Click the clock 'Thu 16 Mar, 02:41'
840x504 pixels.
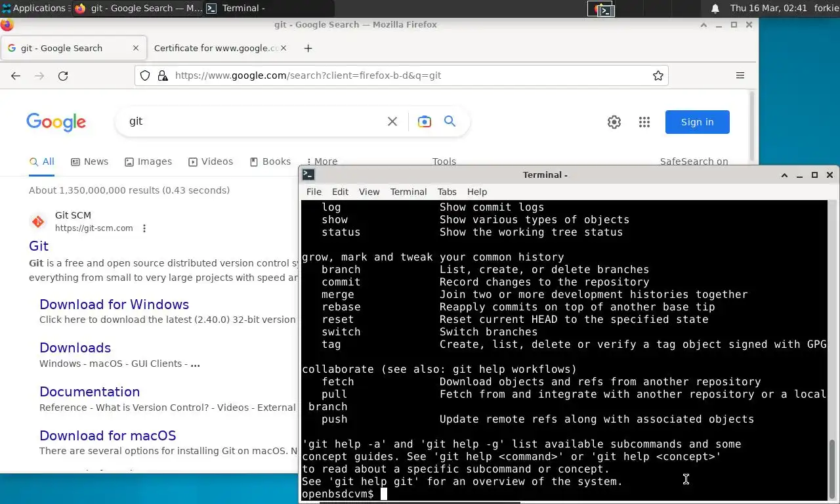coord(768,9)
